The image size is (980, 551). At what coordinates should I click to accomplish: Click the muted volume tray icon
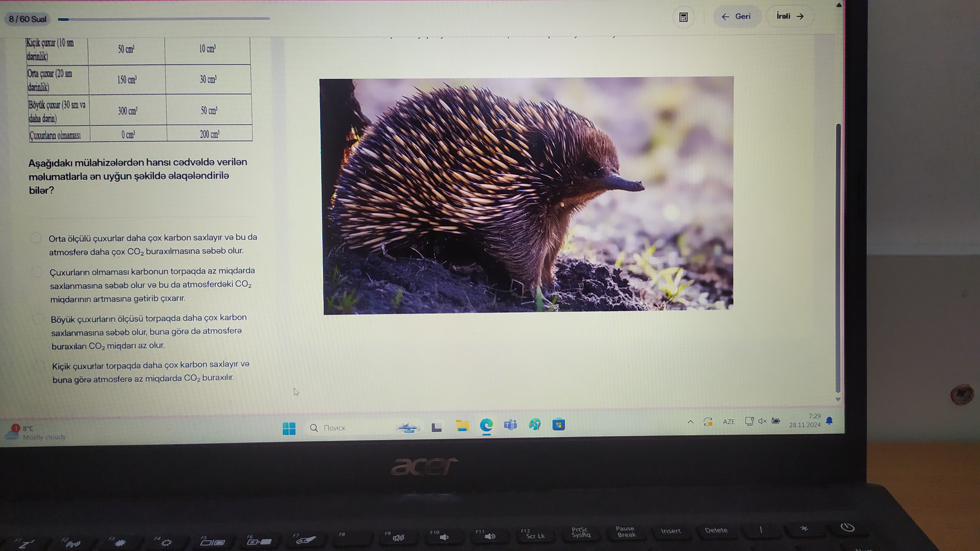[762, 421]
